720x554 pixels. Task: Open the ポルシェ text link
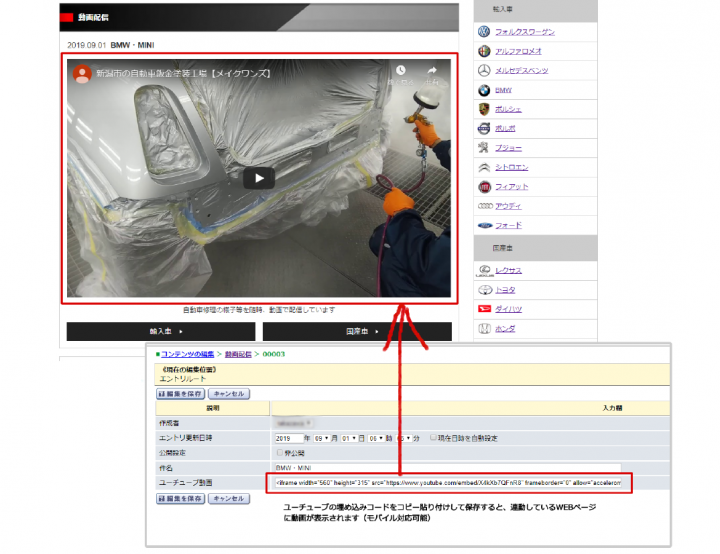coord(508,109)
